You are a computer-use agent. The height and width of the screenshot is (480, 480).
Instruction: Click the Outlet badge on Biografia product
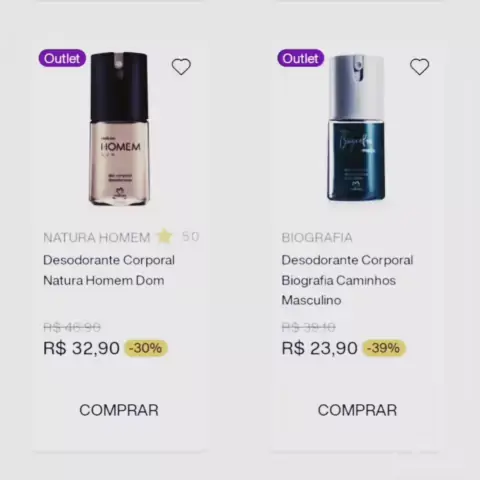(x=301, y=58)
